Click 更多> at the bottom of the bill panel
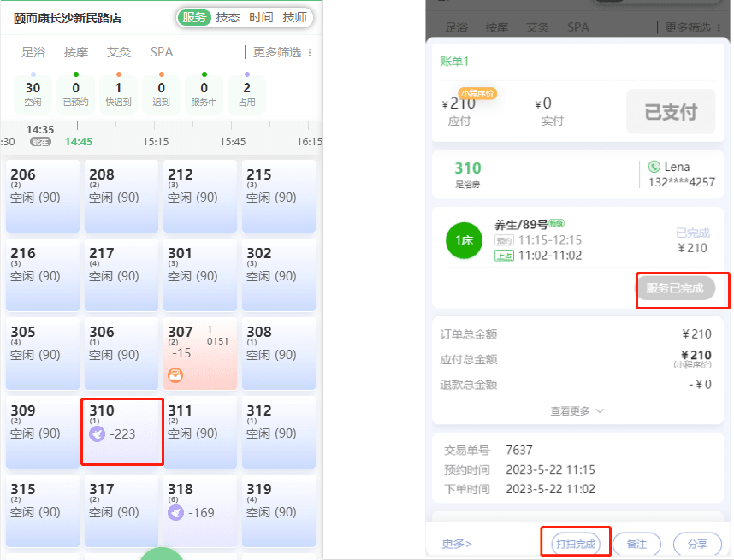The width and height of the screenshot is (734, 560). (x=457, y=544)
